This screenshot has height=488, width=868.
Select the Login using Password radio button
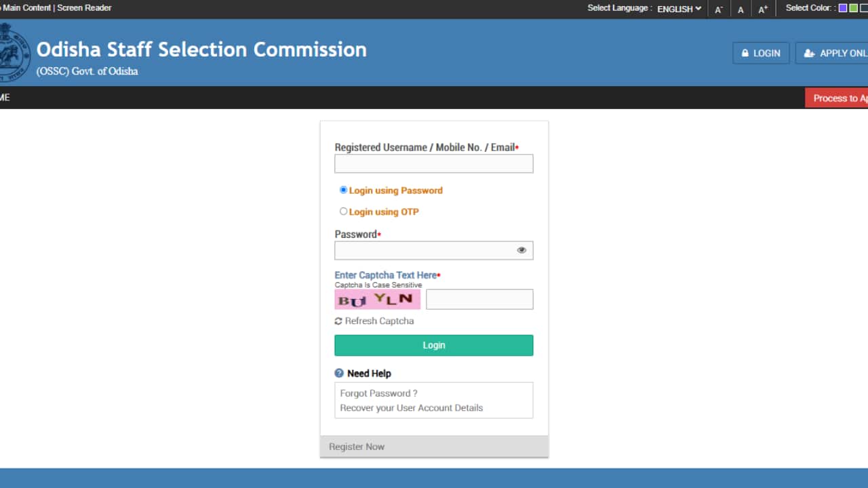343,190
